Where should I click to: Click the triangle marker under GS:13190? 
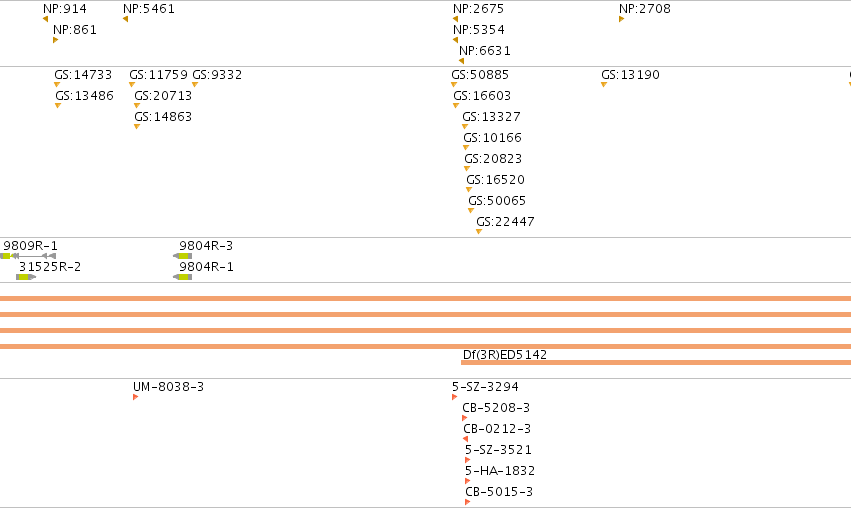(604, 85)
